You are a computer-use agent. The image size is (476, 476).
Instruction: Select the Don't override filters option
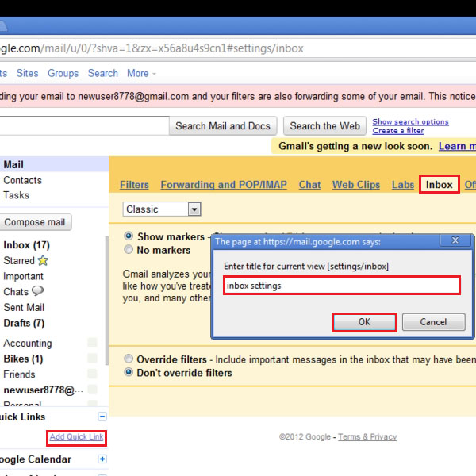[129, 372]
